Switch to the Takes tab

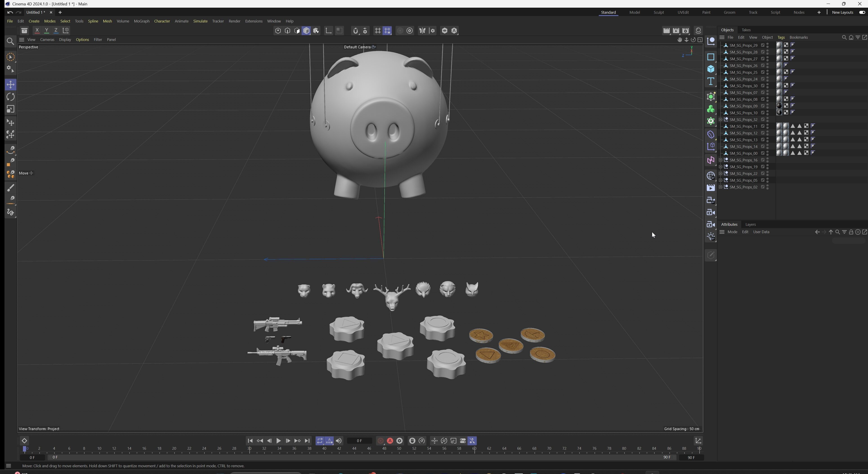click(746, 30)
